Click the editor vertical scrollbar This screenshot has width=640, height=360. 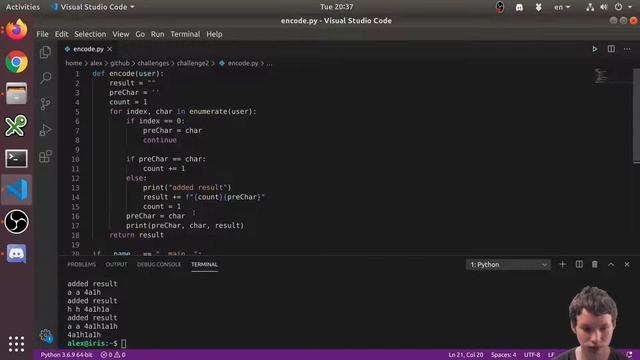click(x=636, y=115)
